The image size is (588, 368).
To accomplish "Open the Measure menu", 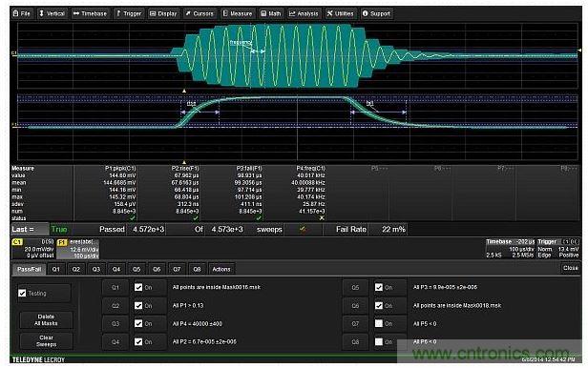I will [x=238, y=13].
